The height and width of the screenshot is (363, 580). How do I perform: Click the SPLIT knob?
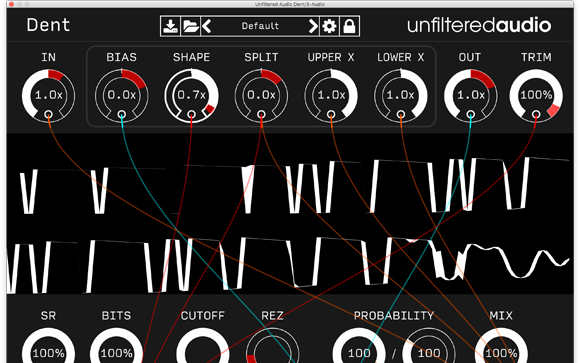pyautogui.click(x=261, y=95)
